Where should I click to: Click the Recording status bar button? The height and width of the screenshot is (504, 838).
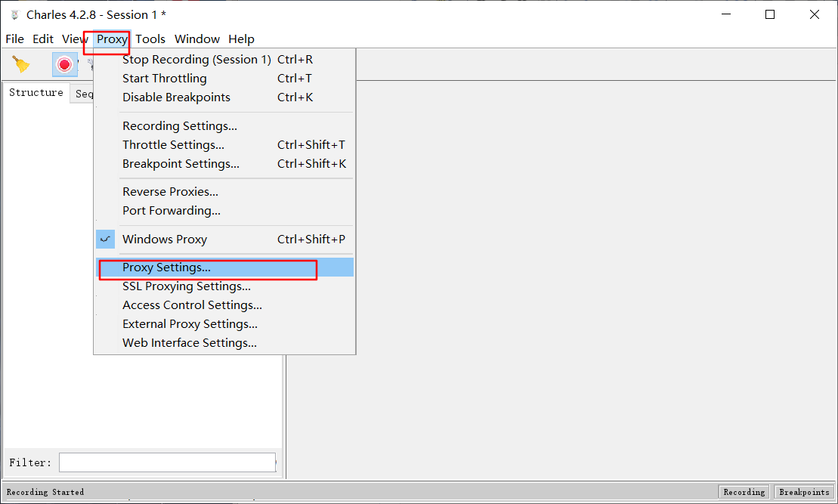point(744,492)
